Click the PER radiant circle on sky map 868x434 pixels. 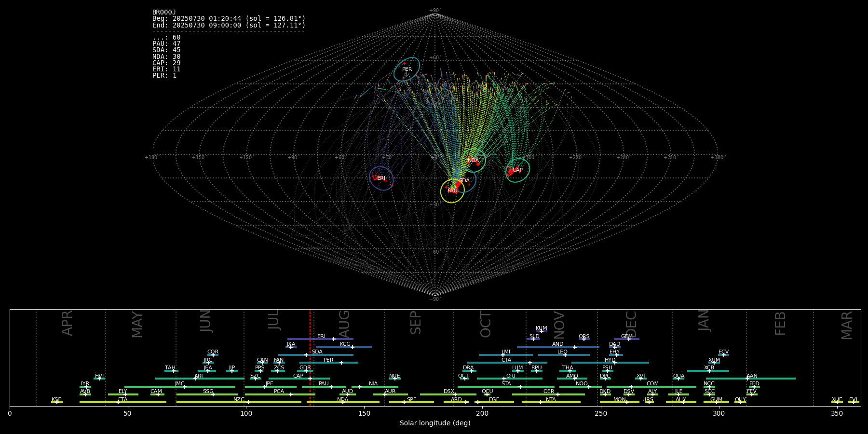pos(407,69)
